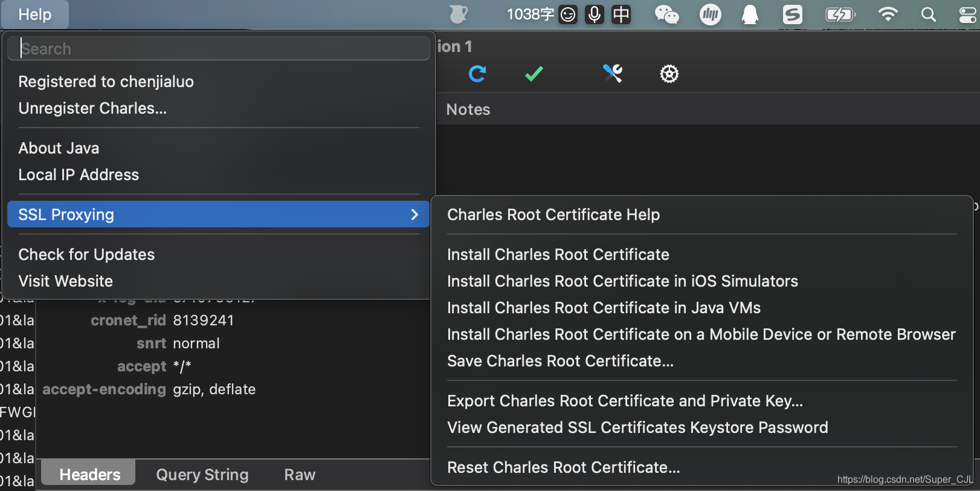Export Charles Root Certificate and Private Key
The height and width of the screenshot is (491, 980).
click(702, 401)
